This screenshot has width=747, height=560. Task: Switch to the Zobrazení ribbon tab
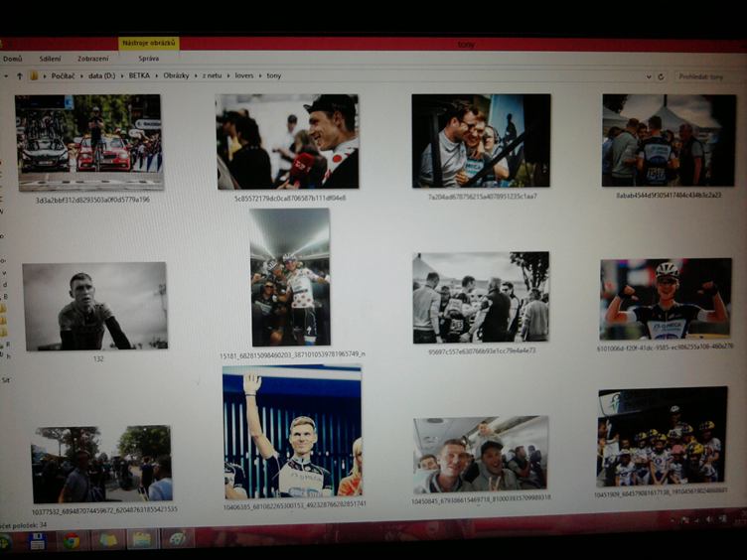(x=93, y=59)
